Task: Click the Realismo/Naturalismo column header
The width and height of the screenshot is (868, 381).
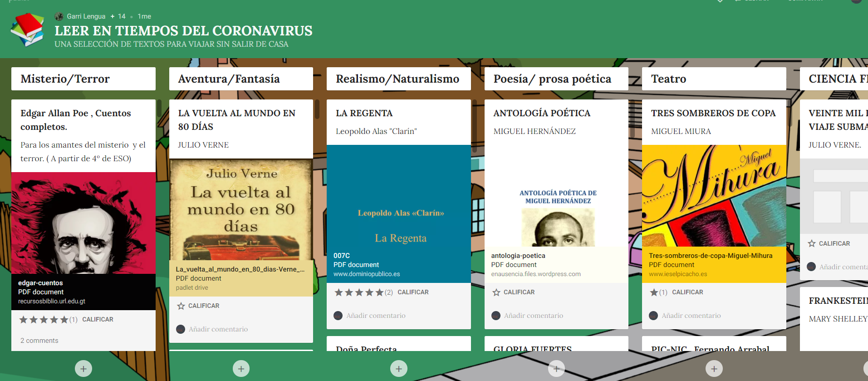Action: 399,79
